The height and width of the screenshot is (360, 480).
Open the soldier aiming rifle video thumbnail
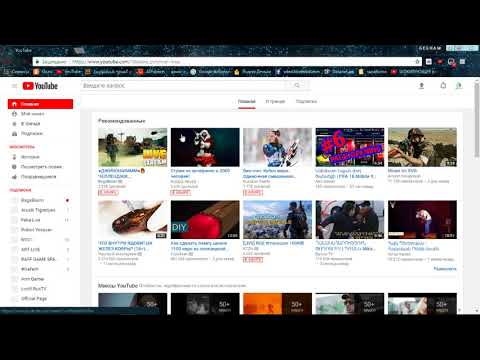[422, 147]
